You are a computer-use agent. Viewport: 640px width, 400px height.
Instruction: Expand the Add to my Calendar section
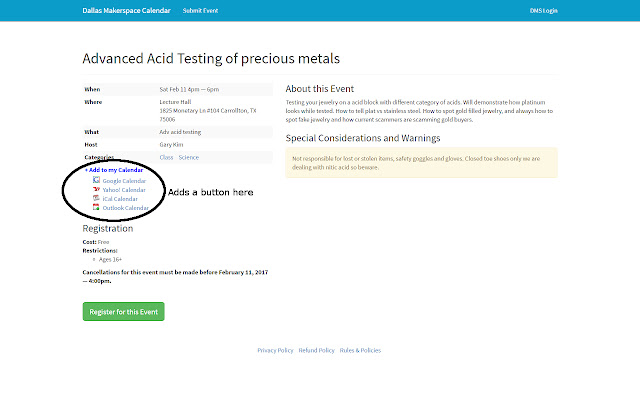click(115, 170)
